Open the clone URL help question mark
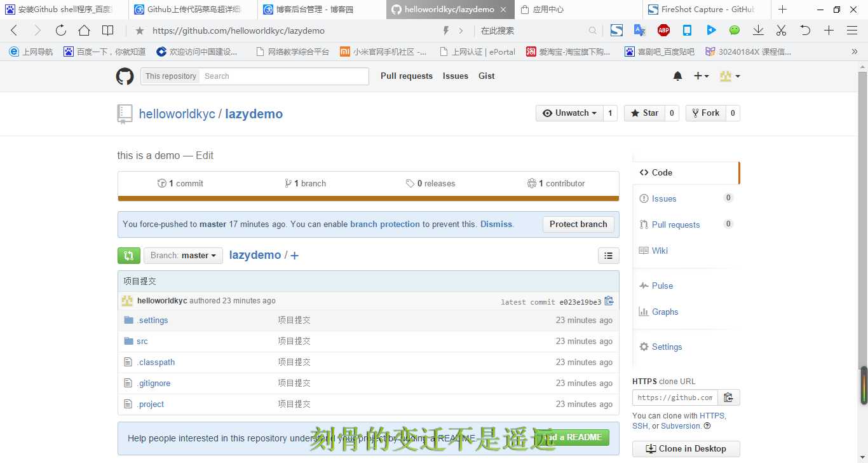Screen dimensions: 868x463 [x=707, y=426]
